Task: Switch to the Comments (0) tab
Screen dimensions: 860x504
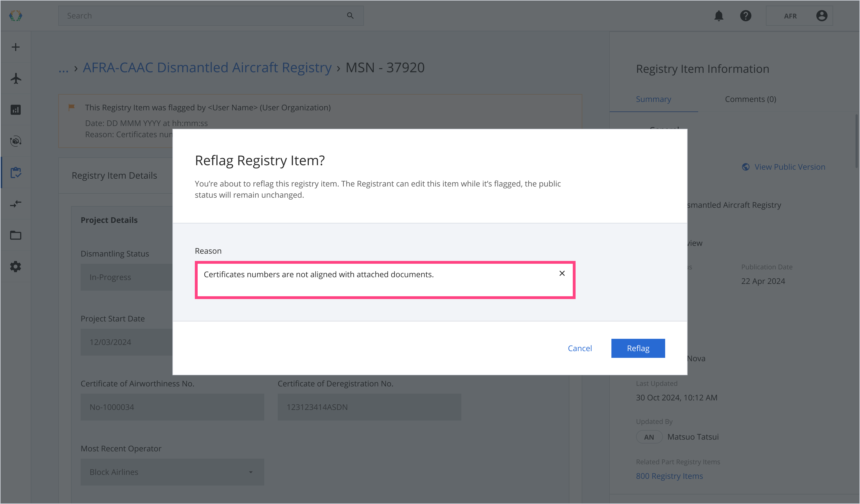Action: pos(751,99)
